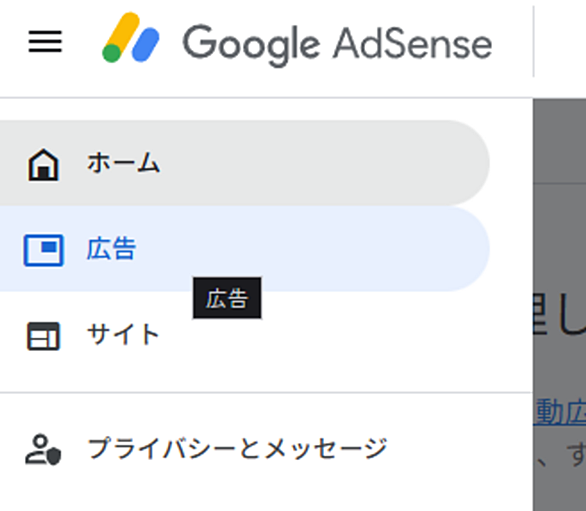Image resolution: width=586 pixels, height=511 pixels.
Task: Open the サイト menu label
Action: pos(123,334)
